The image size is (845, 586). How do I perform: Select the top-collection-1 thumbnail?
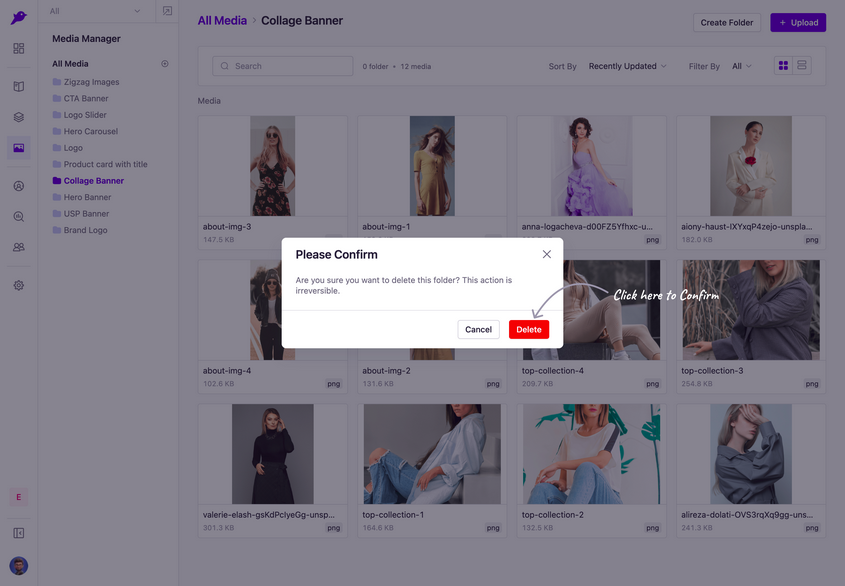coord(432,454)
